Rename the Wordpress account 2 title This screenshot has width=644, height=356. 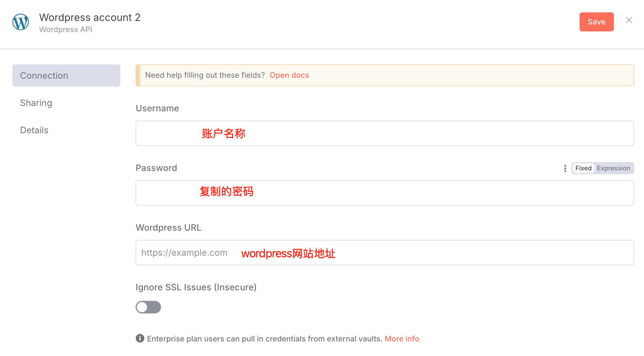click(x=90, y=17)
